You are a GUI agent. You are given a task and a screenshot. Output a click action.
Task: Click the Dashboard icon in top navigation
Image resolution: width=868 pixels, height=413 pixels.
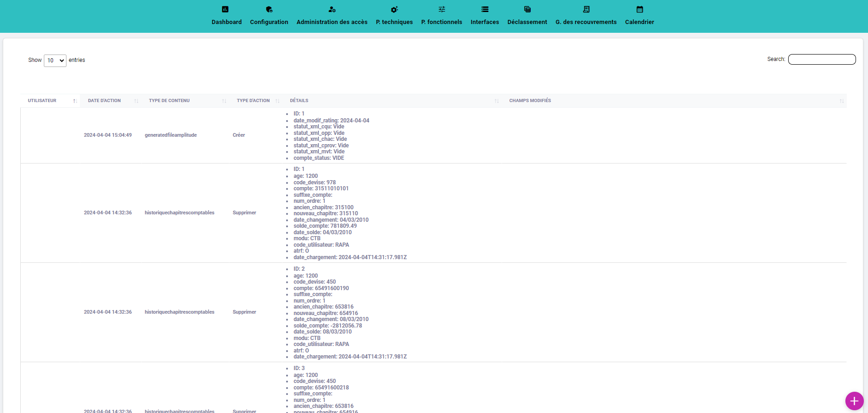coord(225,9)
